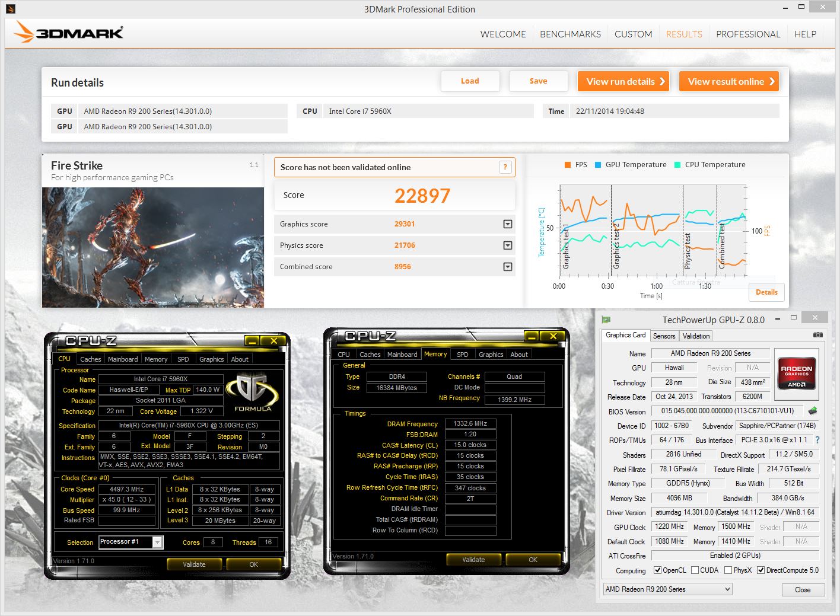The width and height of the screenshot is (840, 616).
Task: Open the CUSTOM tab
Action: pyautogui.click(x=633, y=34)
